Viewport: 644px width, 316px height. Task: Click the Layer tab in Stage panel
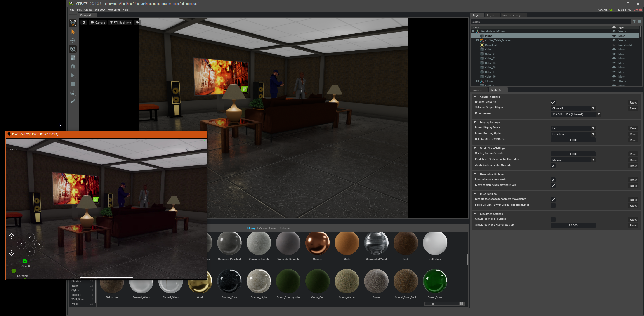click(490, 15)
